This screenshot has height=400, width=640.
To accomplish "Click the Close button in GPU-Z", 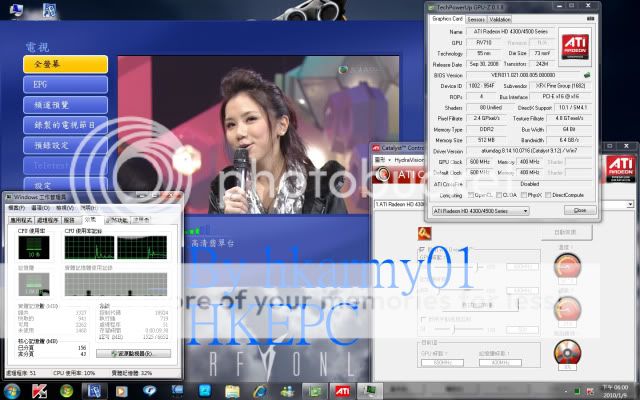I will tap(580, 210).
